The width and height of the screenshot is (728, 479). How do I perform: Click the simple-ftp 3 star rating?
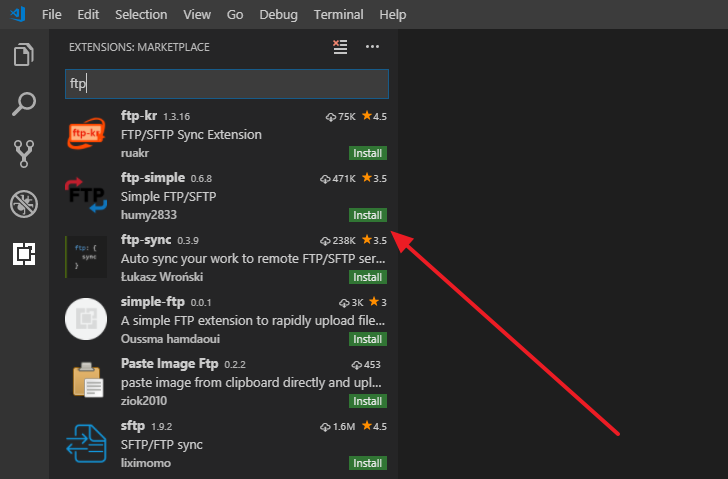tap(377, 302)
